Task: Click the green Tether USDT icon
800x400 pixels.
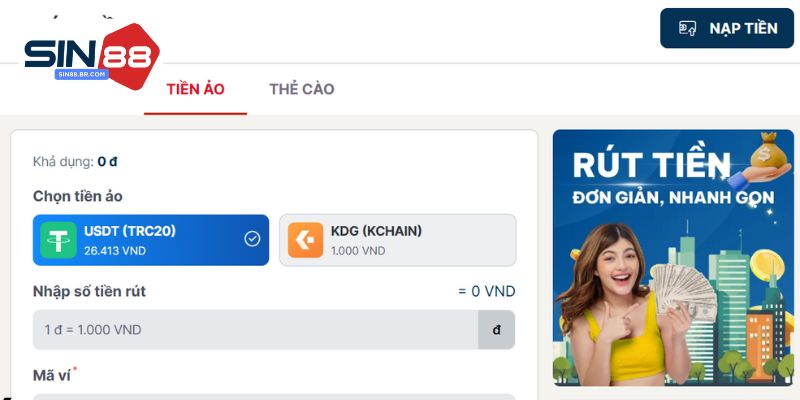Action: click(59, 240)
